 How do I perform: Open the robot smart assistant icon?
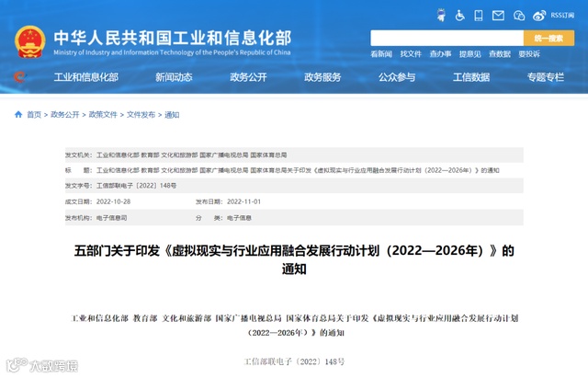tap(441, 16)
